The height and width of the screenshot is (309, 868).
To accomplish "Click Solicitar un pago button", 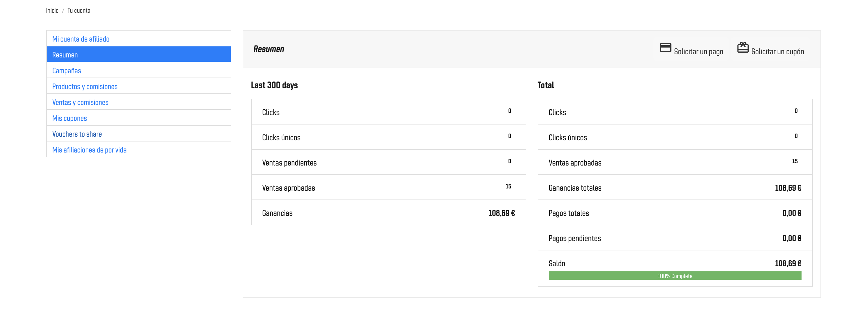I will coord(698,51).
